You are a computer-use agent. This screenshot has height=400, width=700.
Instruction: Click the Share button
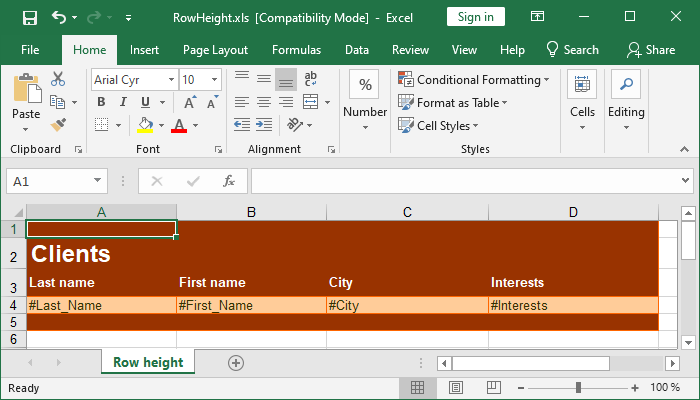[651, 50]
